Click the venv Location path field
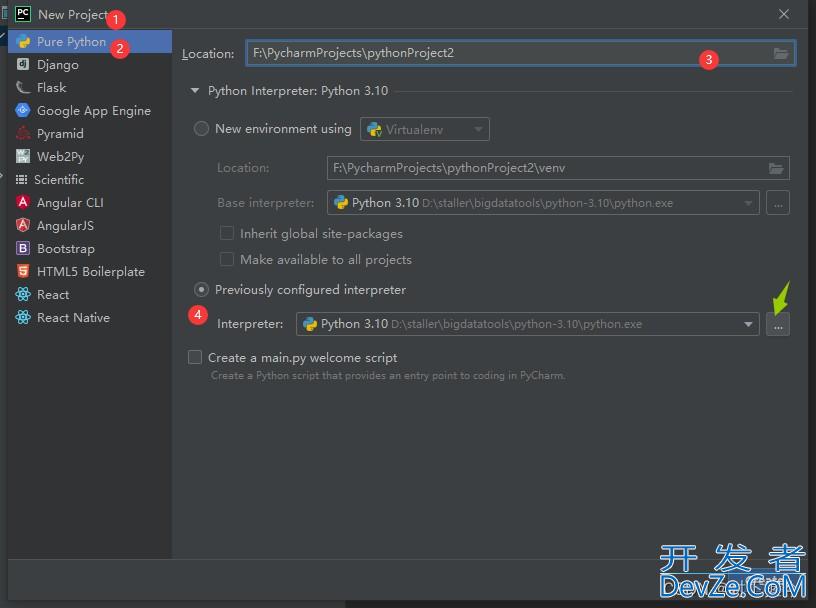Viewport: 816px width, 608px height. [558, 168]
